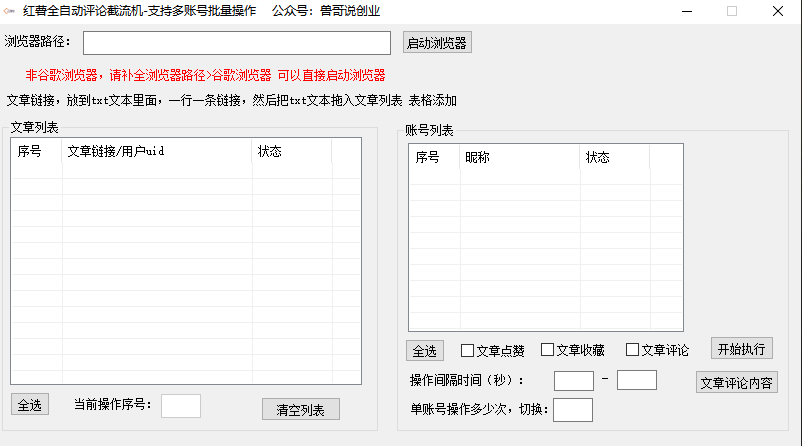The height and width of the screenshot is (446, 802).
Task: Click the 清空列表 button
Action: point(301,409)
